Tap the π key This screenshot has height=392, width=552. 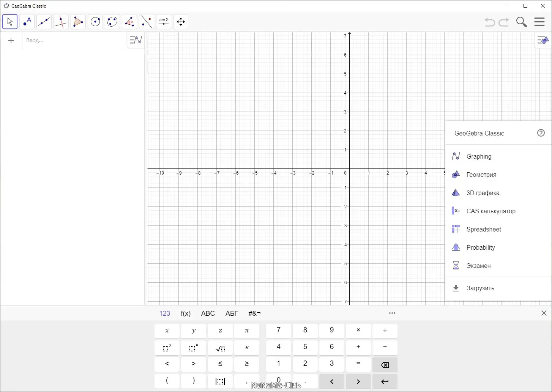[x=247, y=331]
